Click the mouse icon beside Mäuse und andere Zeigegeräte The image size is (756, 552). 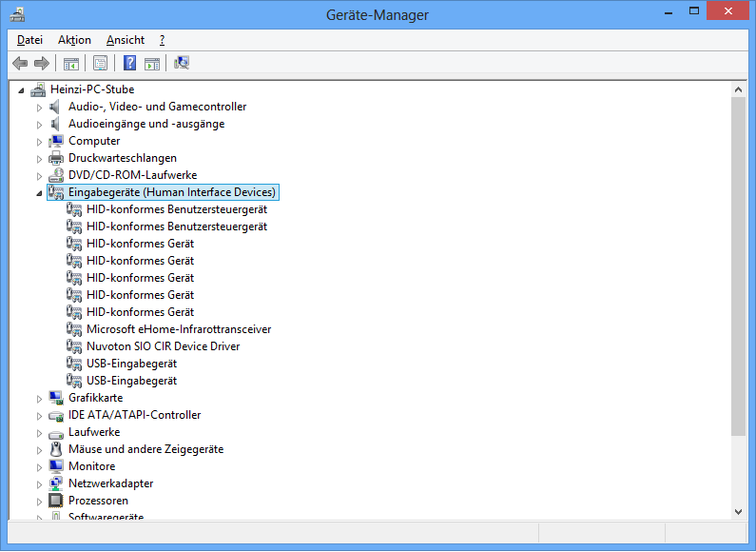point(56,449)
